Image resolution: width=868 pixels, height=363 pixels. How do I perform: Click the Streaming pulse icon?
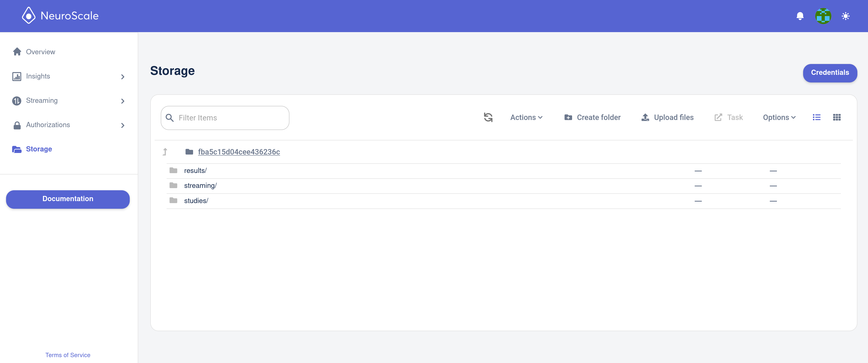17,101
